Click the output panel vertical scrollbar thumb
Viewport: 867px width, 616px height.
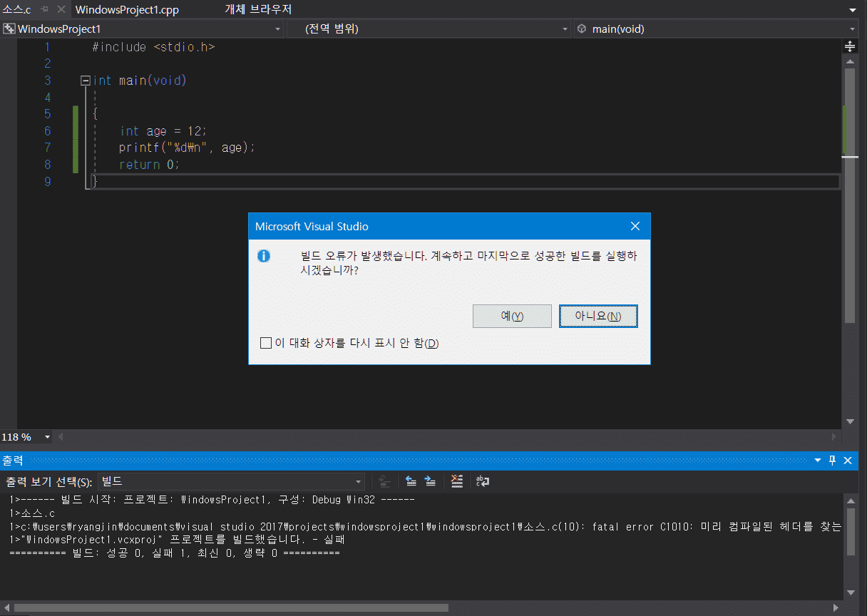click(x=850, y=531)
